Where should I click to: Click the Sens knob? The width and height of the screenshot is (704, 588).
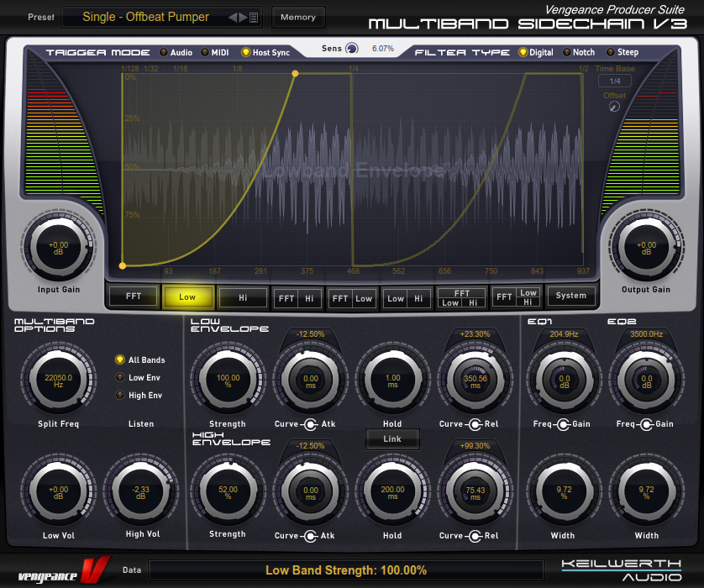tap(352, 49)
